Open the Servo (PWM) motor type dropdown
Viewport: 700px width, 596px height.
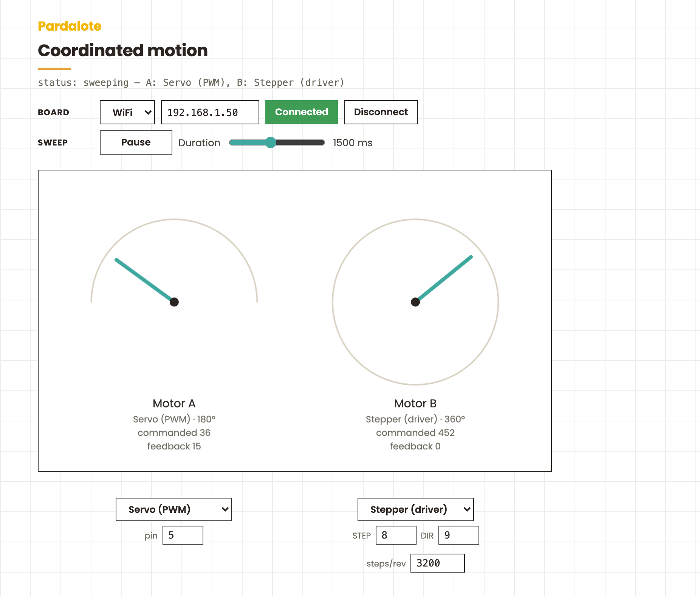click(x=174, y=509)
